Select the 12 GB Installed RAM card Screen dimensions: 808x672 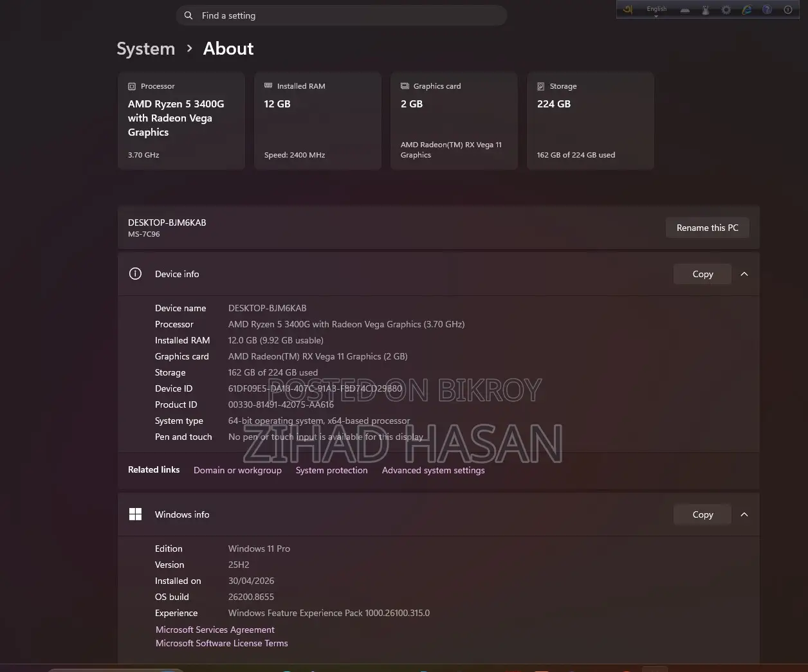tap(318, 121)
